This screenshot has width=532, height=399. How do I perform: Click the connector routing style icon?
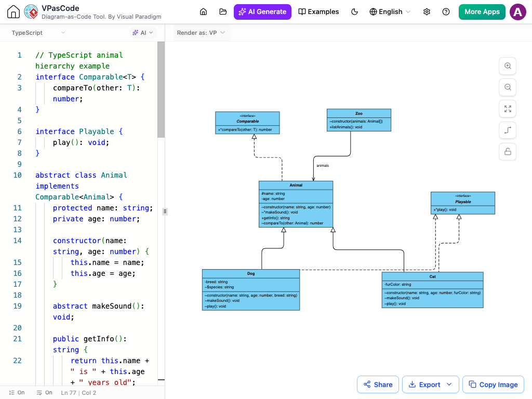[x=508, y=130]
